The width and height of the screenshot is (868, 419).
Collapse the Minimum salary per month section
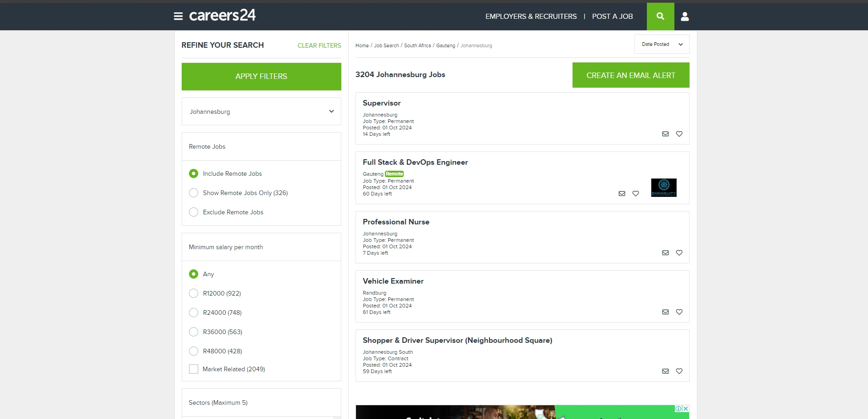coord(262,247)
